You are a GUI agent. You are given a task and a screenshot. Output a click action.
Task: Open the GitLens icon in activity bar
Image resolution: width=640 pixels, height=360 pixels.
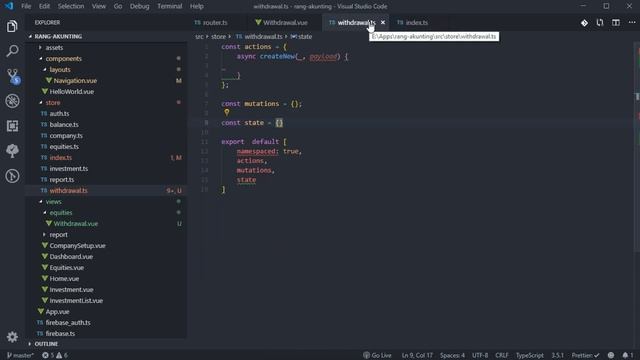coord(12,176)
